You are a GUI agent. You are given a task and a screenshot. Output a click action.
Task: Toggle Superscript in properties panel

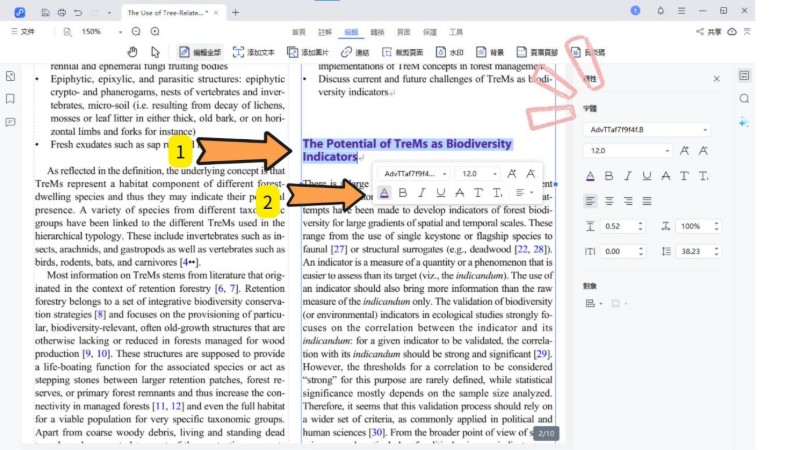point(684,176)
